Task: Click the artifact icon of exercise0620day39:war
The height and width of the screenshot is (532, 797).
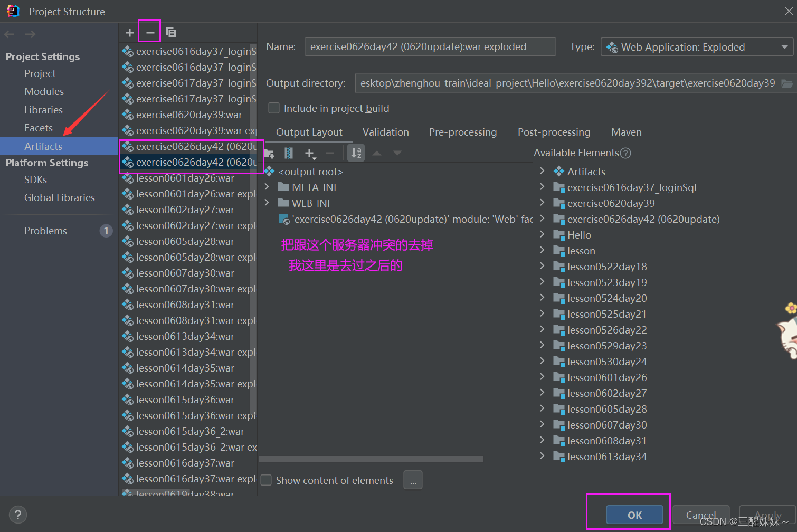Action: coord(128,115)
